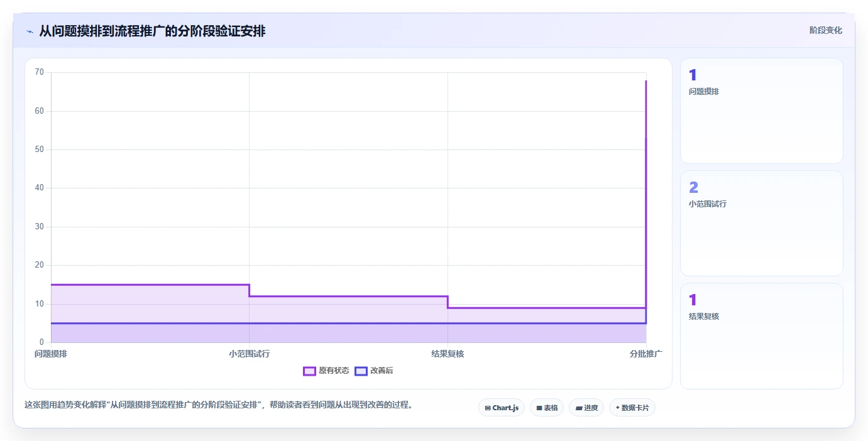
Task: Click the y-axis value 50
Action: click(40, 150)
